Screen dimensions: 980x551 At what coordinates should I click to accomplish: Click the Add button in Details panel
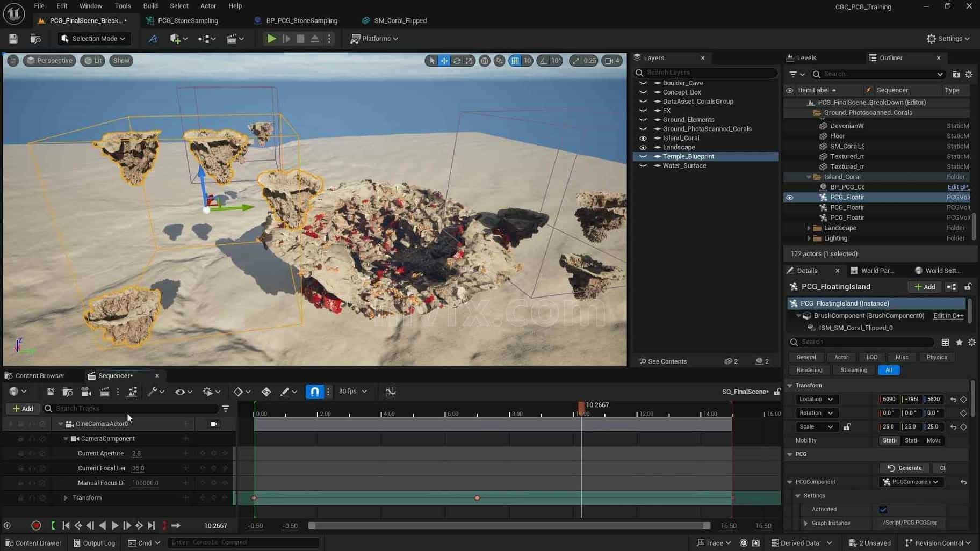coord(924,287)
